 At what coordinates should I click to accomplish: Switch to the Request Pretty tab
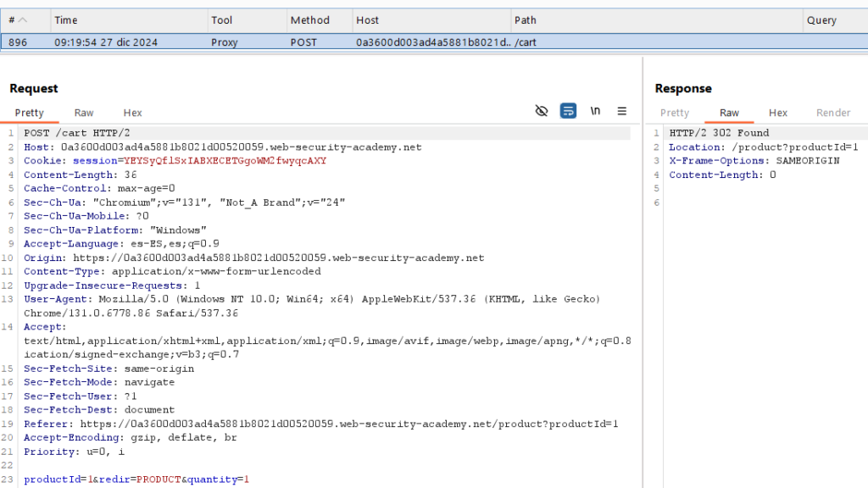(30, 113)
